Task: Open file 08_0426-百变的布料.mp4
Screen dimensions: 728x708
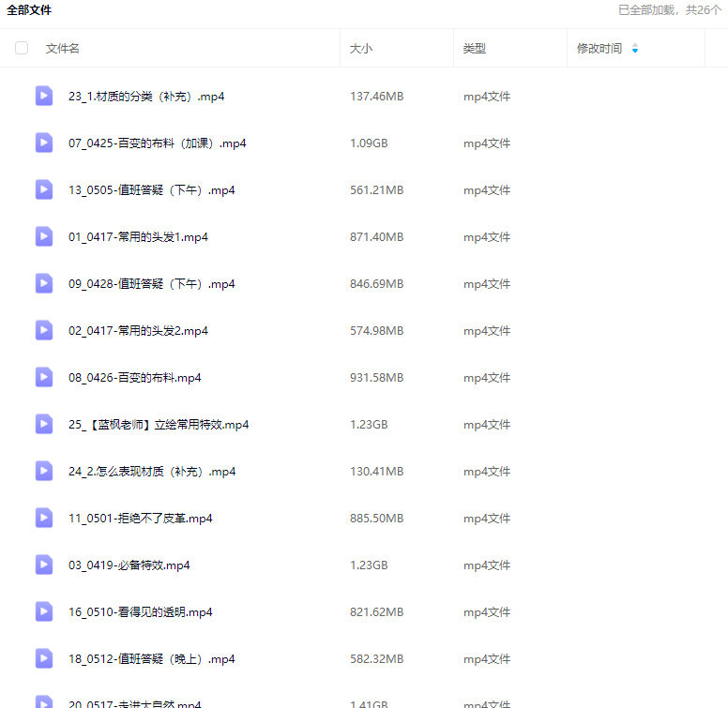Action: (x=135, y=378)
